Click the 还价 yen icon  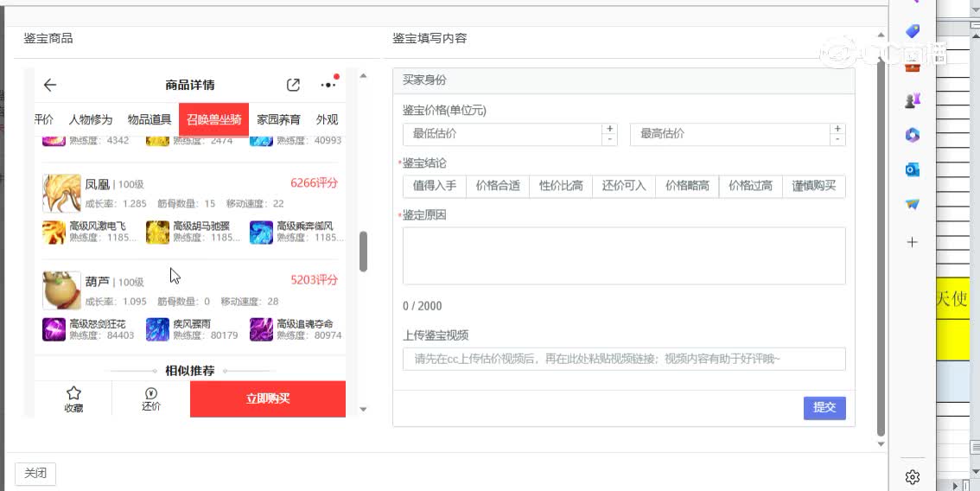click(150, 393)
